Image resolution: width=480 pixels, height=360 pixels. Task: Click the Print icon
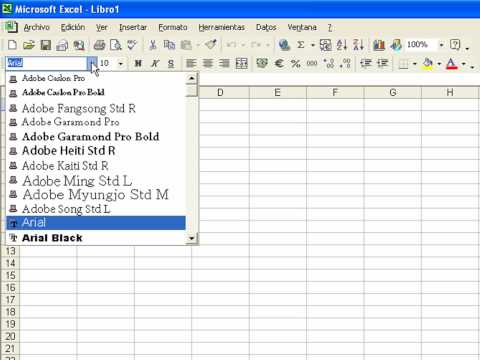point(99,45)
